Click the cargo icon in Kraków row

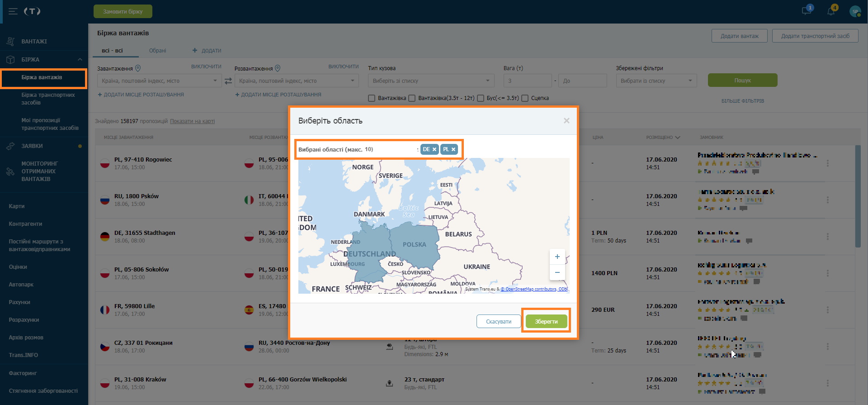point(389,383)
